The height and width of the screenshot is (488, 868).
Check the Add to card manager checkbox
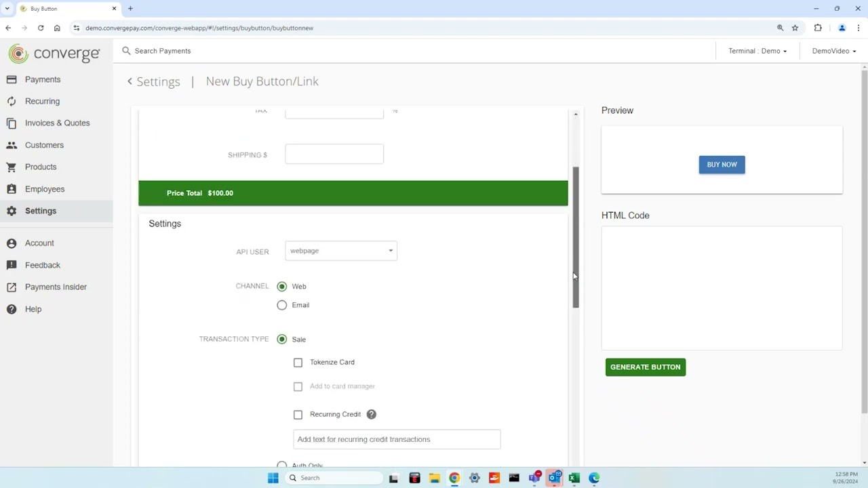click(298, 386)
